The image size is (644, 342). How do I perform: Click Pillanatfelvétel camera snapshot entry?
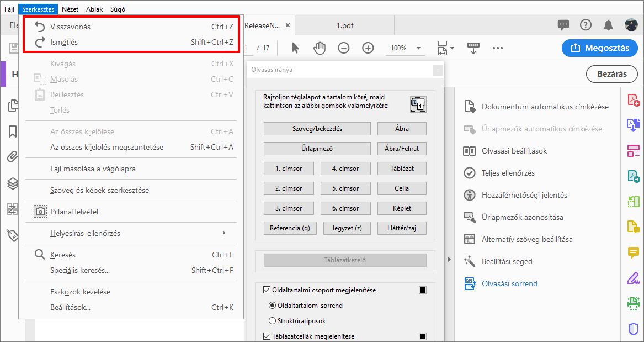coord(131,212)
